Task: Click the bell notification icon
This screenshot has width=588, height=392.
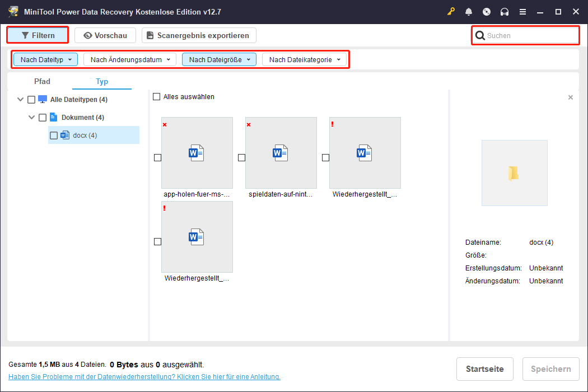Action: pyautogui.click(x=469, y=11)
